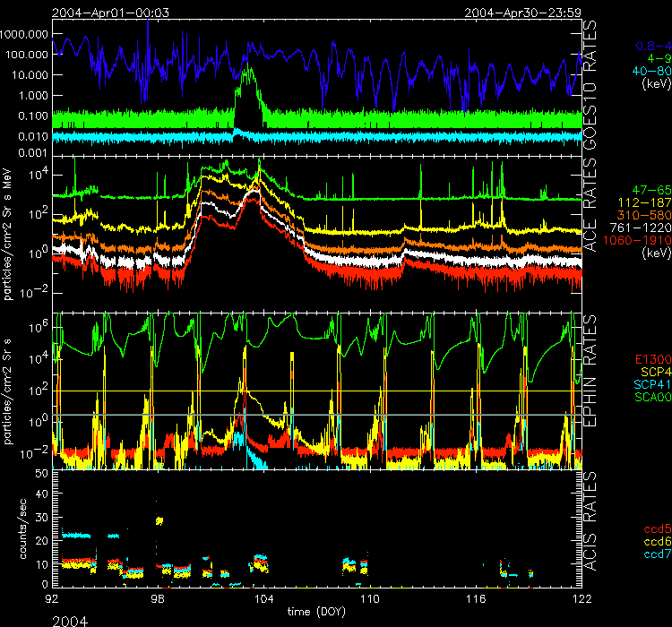
Task: Click the green 47-65 ACE legend label
Action: (x=650, y=191)
